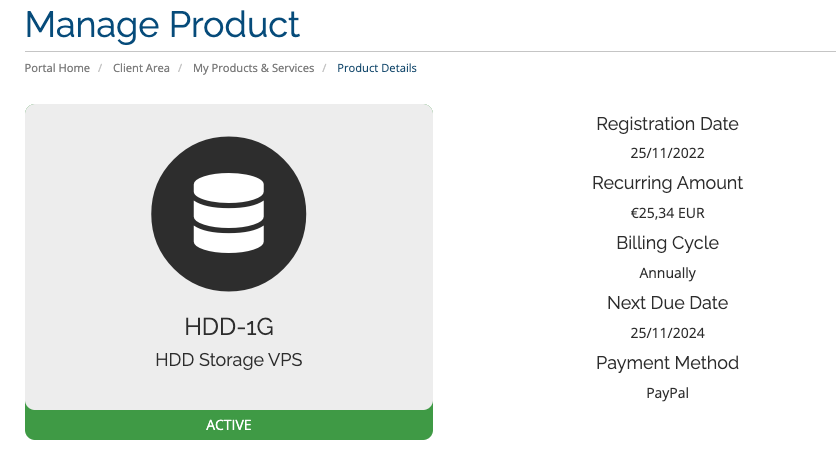Click the database storage icon
This screenshot has height=451, width=836.
pyautogui.click(x=228, y=213)
